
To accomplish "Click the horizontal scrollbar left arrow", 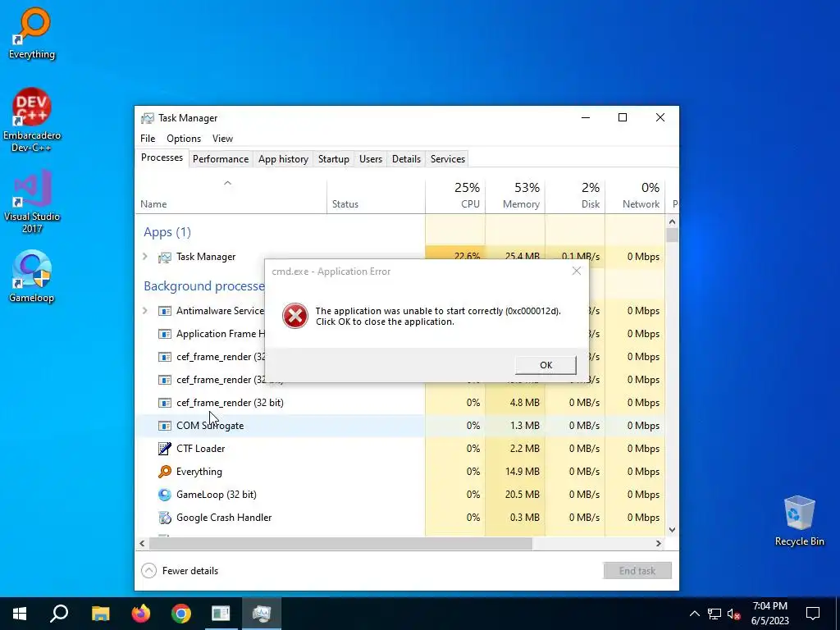I will pos(142,543).
